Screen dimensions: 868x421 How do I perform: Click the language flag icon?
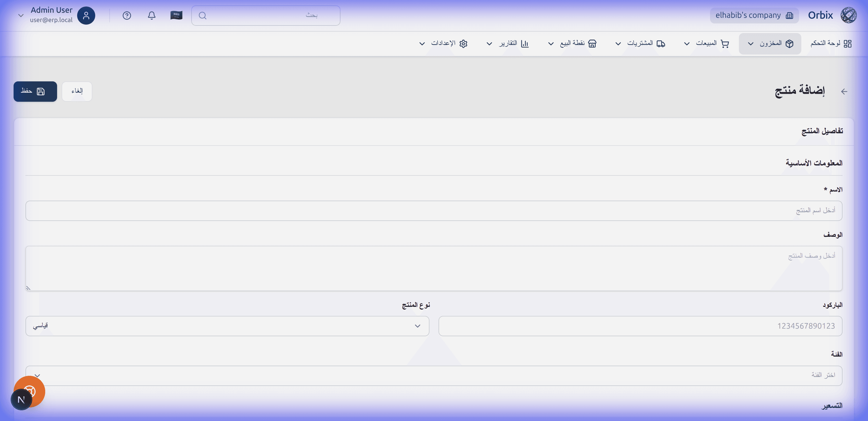(x=176, y=16)
